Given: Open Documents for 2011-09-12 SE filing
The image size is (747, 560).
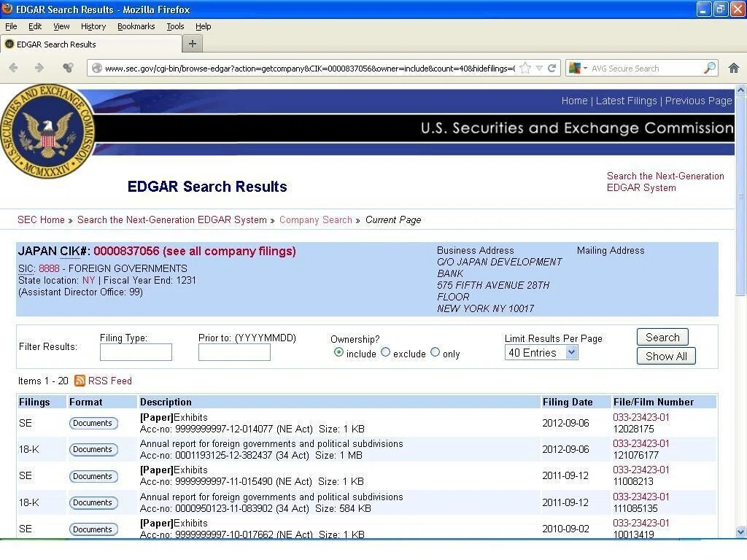Looking at the screenshot, I should tap(93, 475).
